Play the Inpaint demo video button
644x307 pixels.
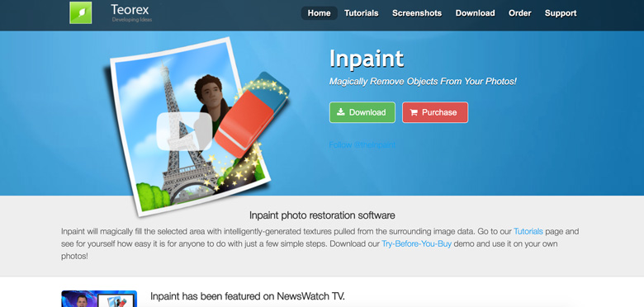tap(184, 131)
